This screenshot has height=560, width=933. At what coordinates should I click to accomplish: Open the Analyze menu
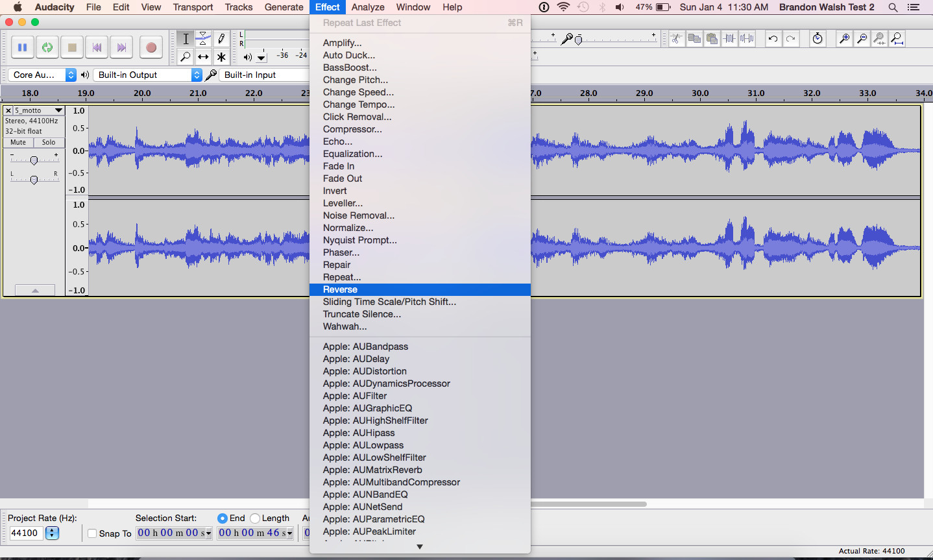(368, 7)
